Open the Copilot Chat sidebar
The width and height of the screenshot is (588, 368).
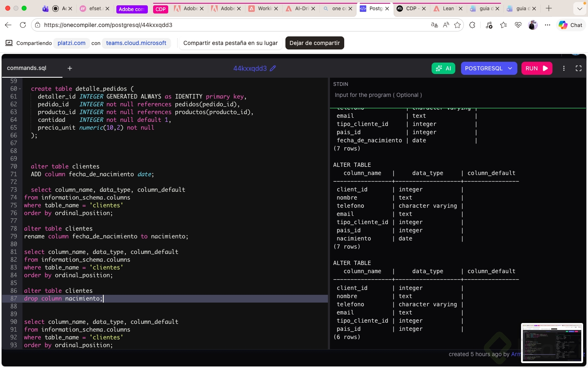[571, 25]
